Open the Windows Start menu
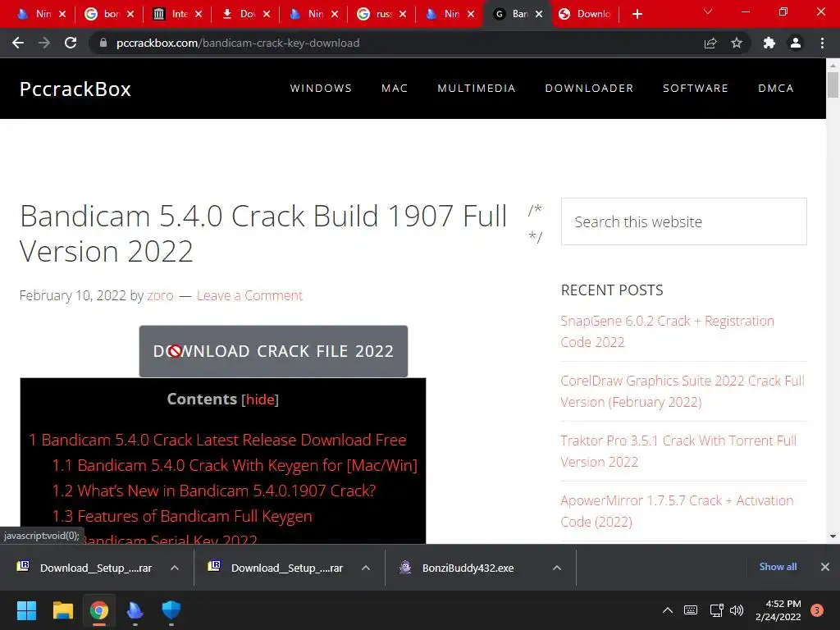 (x=26, y=610)
